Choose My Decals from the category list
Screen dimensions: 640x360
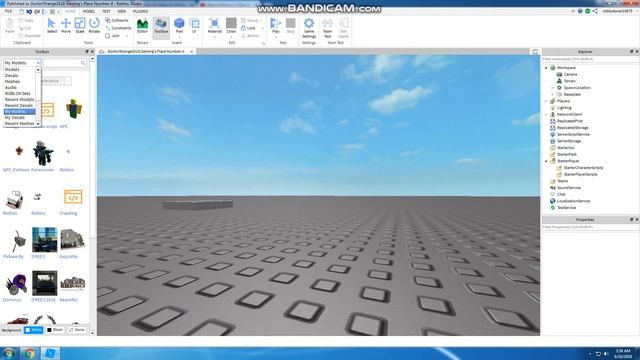click(x=15, y=118)
